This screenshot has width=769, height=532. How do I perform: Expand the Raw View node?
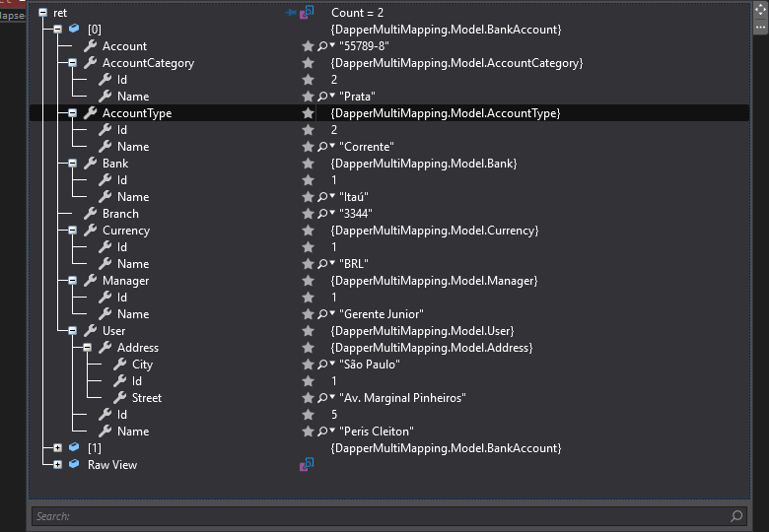point(57,464)
